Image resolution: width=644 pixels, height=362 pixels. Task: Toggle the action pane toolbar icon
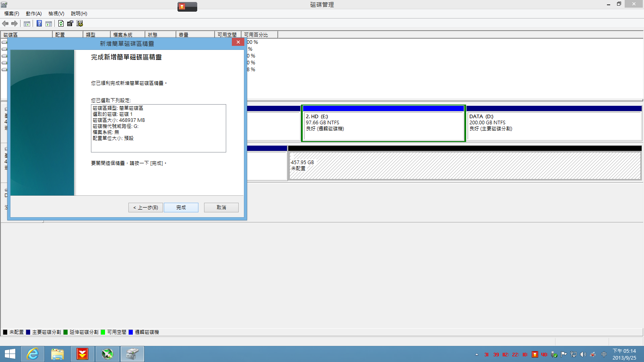[x=49, y=24]
